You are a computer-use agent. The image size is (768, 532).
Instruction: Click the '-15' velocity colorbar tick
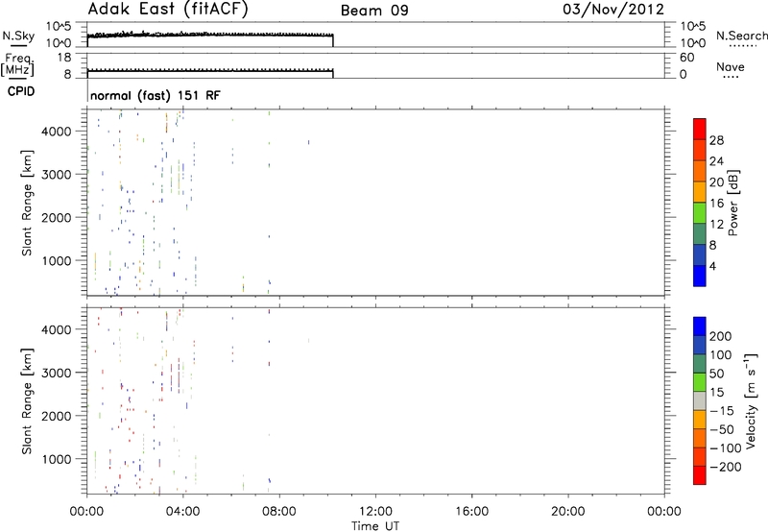click(722, 411)
